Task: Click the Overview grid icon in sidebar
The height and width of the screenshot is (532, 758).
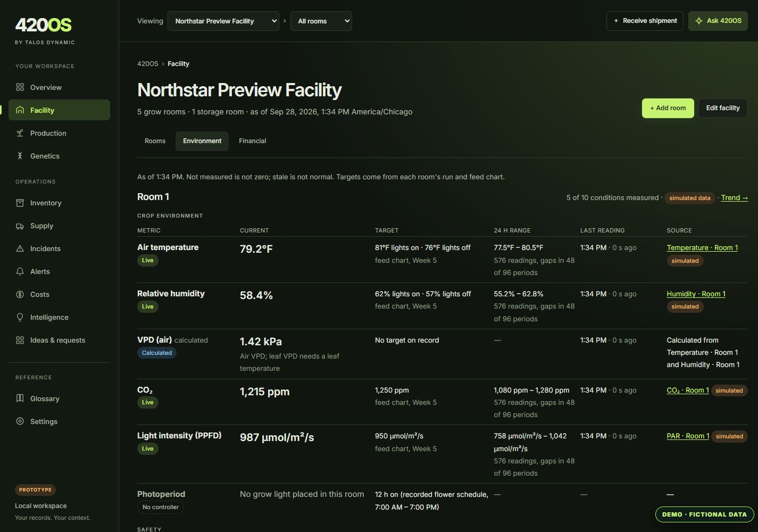Action: tap(20, 87)
